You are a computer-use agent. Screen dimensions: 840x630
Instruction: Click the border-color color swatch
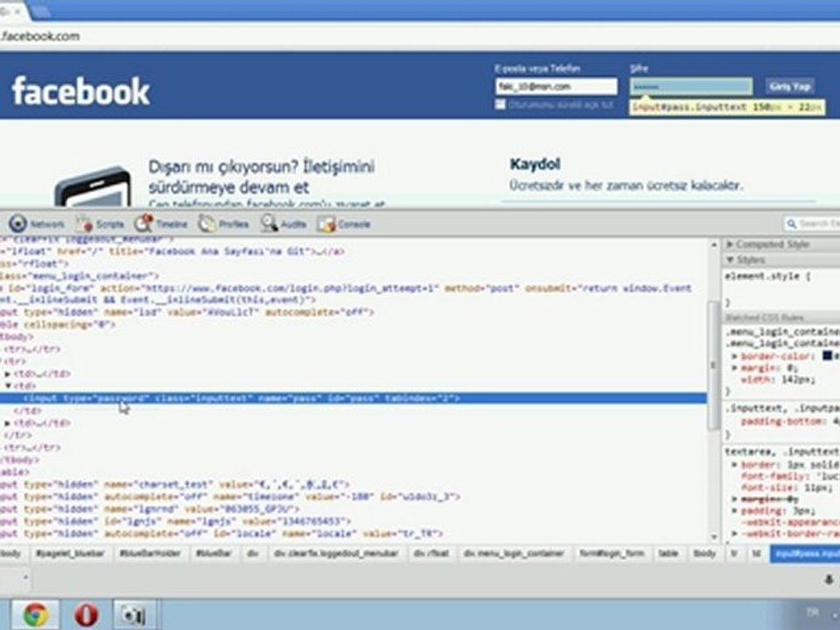[x=828, y=356]
